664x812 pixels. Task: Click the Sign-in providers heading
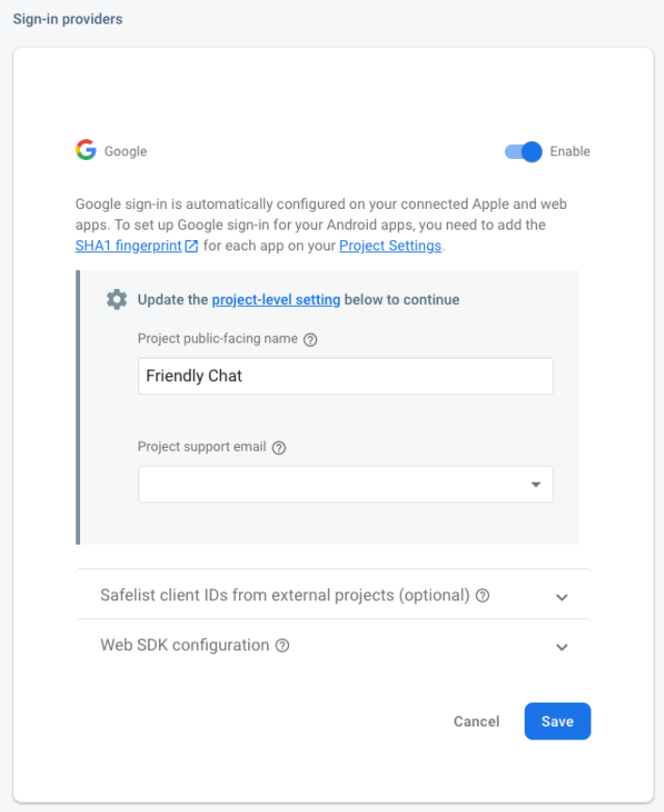[66, 18]
